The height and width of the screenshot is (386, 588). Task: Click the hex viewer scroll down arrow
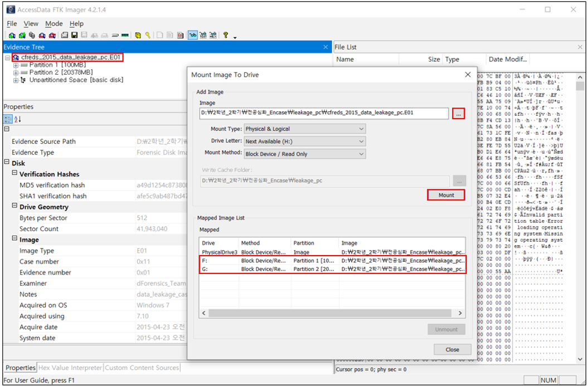coord(580,359)
